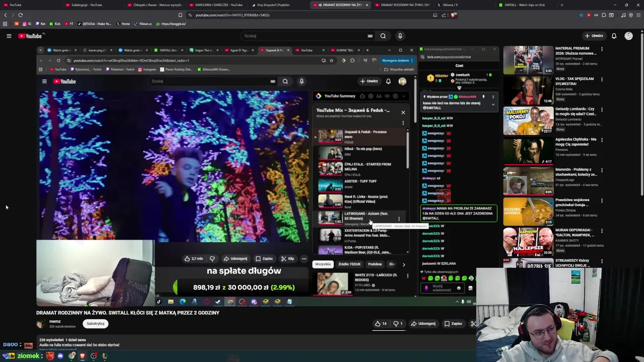644x362 pixels.
Task: Open the YT bookmark
Action: pyautogui.click(x=68, y=24)
